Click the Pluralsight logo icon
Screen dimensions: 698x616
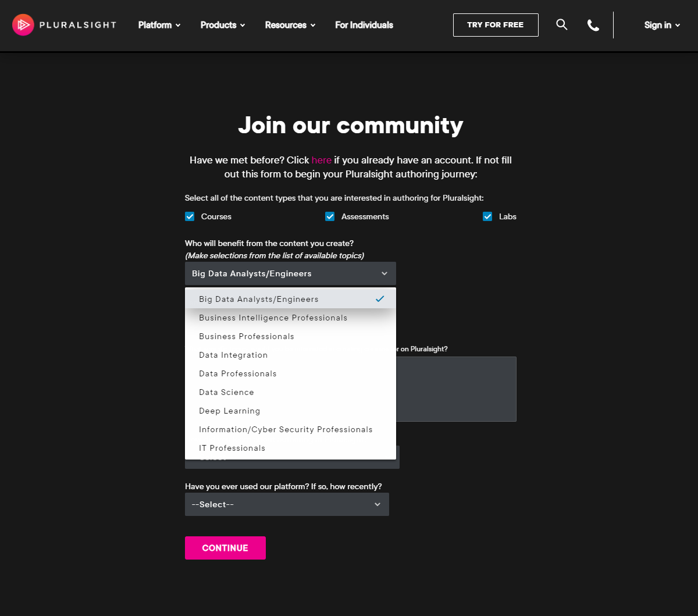[23, 25]
